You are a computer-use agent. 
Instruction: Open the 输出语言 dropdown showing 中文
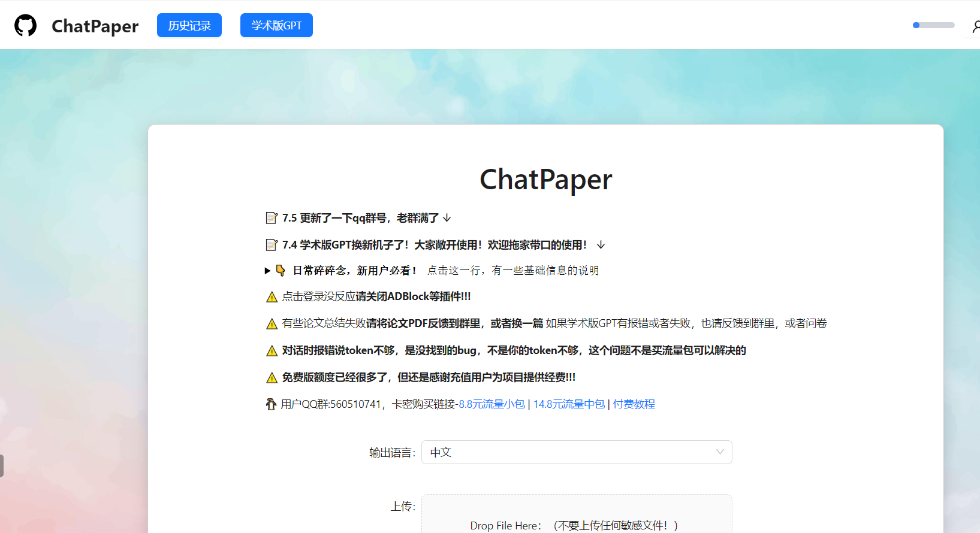[576, 452]
